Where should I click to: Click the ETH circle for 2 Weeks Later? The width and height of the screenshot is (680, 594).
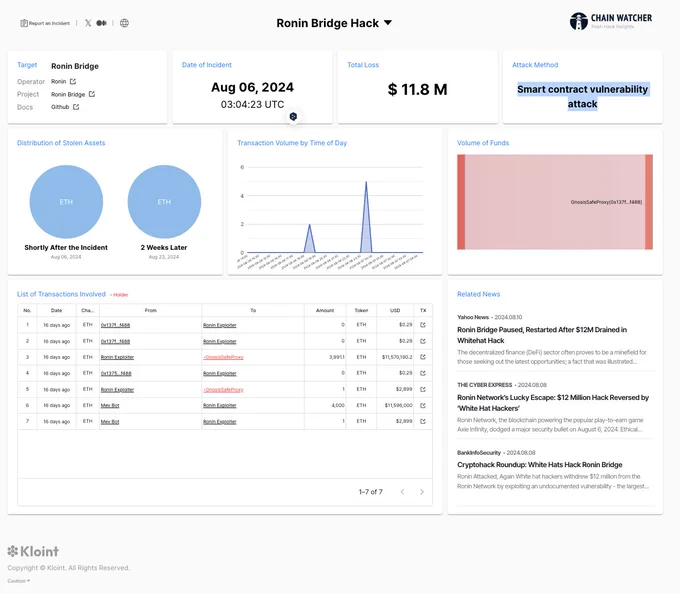(164, 202)
